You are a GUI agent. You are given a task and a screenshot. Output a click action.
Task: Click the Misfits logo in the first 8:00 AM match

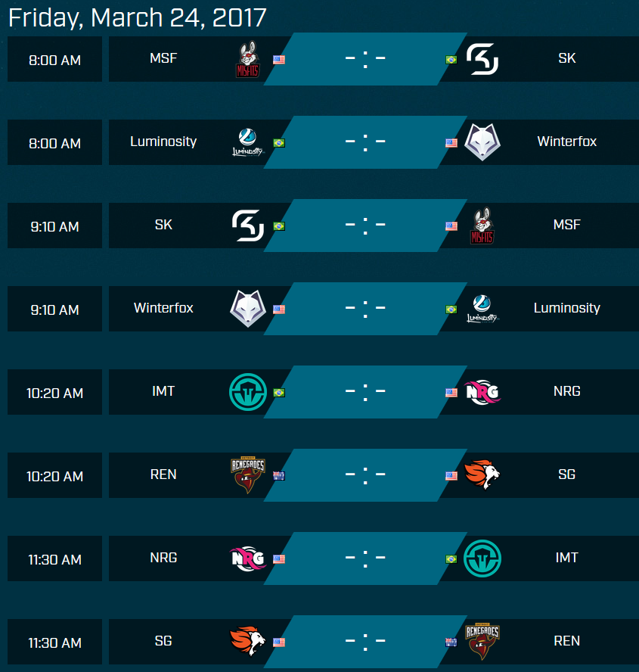[x=248, y=59]
